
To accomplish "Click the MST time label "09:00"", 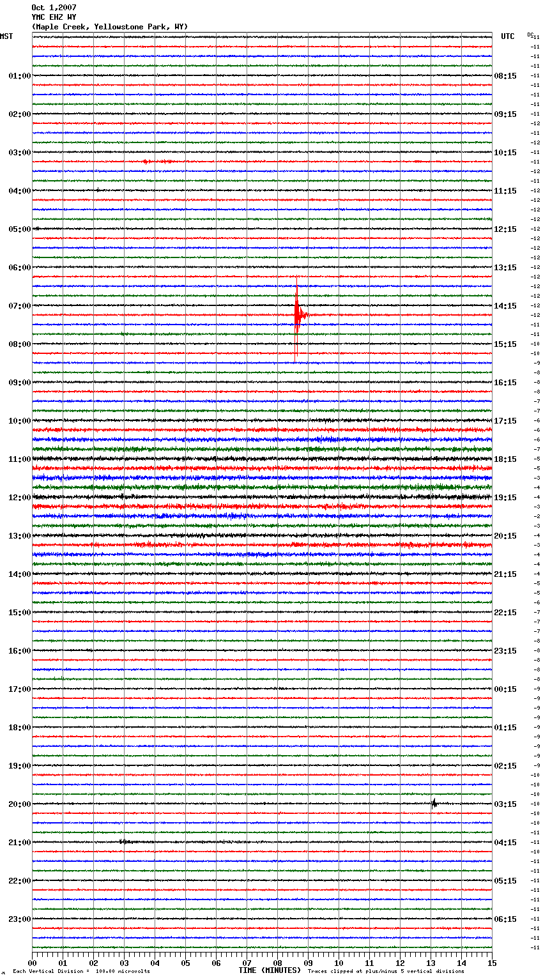I will point(20,383).
